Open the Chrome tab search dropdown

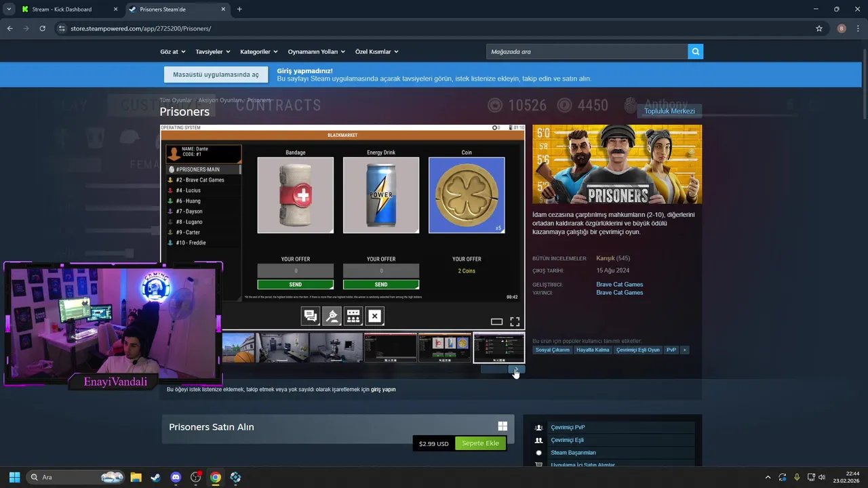[8, 9]
